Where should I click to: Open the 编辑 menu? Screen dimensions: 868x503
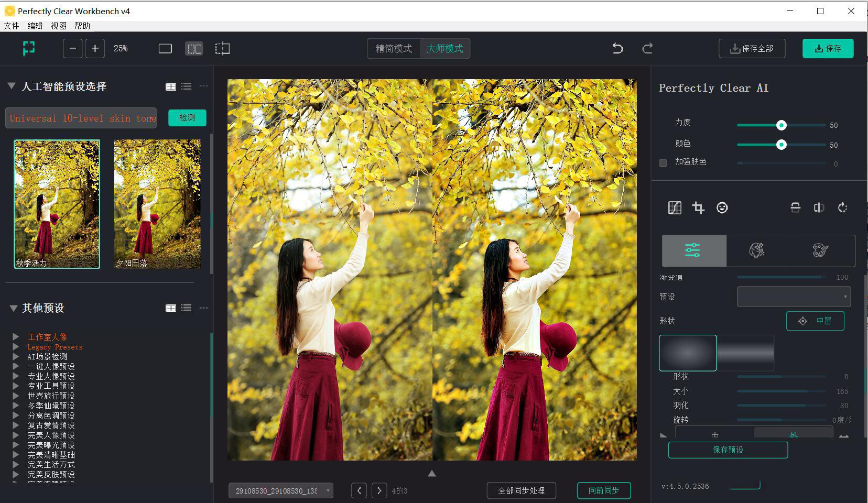(35, 26)
